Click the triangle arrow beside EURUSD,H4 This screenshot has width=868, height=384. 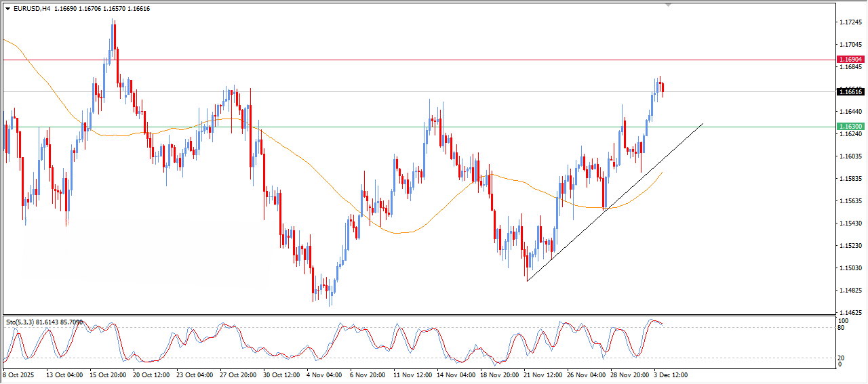(7, 9)
